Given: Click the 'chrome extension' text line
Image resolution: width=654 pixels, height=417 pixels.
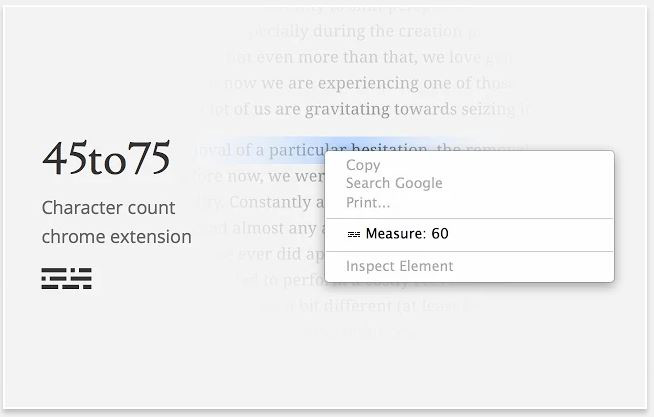Looking at the screenshot, I should 116,237.
